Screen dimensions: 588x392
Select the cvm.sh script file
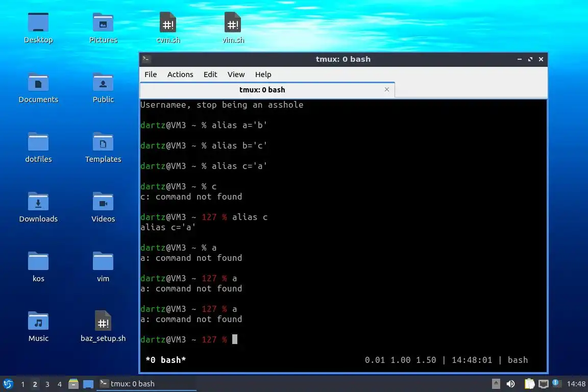pyautogui.click(x=168, y=28)
